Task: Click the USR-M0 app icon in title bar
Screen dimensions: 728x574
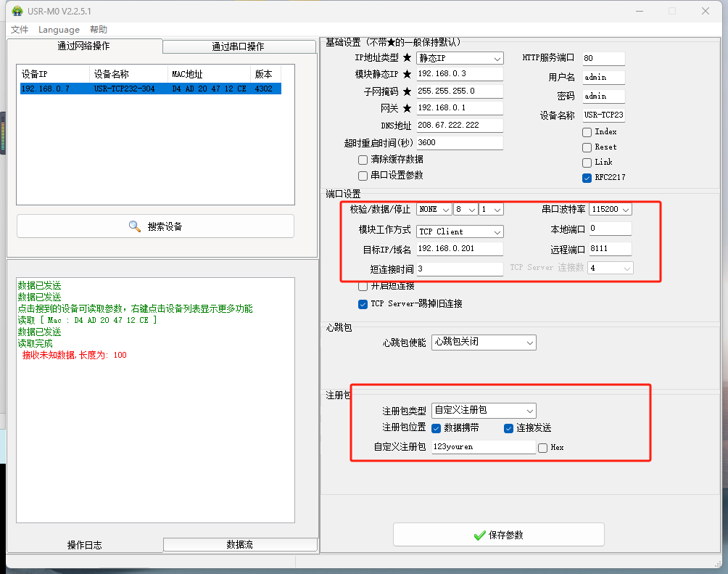Action: [17, 11]
